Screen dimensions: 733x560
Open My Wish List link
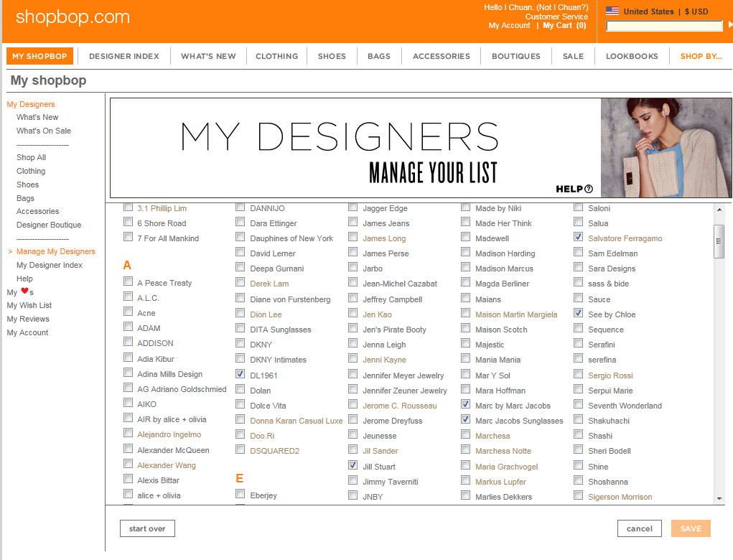coord(29,305)
